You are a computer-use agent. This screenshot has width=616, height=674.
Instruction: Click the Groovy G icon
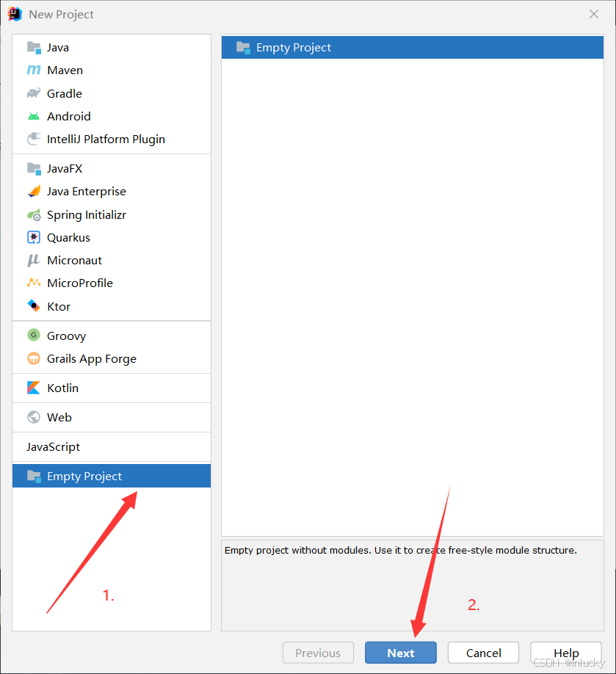[34, 336]
